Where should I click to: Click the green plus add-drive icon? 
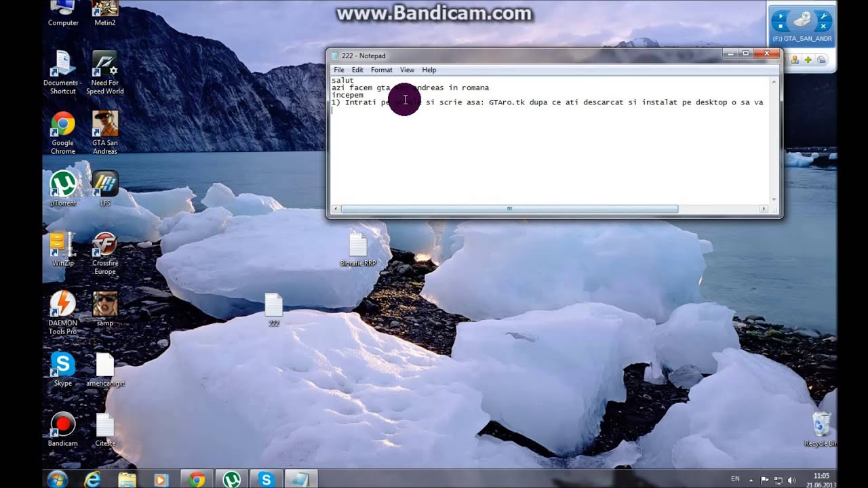click(808, 60)
